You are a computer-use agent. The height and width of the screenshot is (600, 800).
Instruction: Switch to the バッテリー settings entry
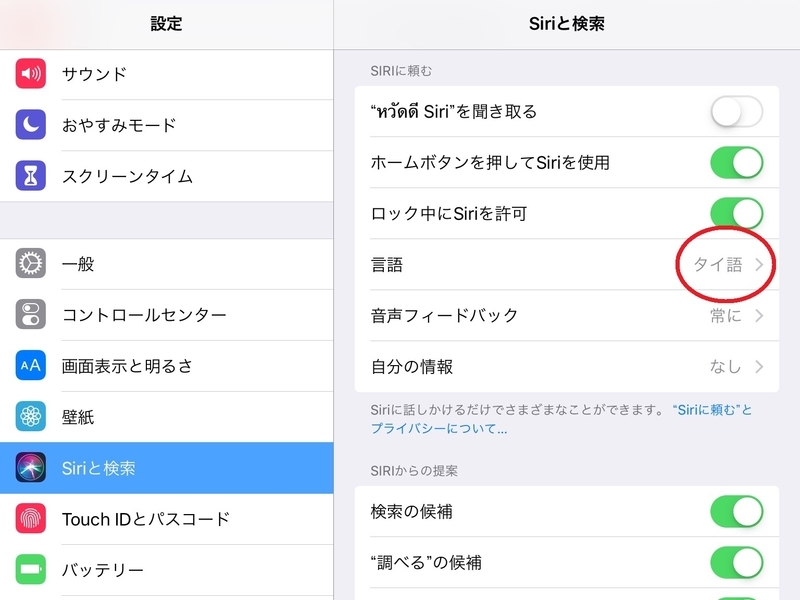coord(100,570)
